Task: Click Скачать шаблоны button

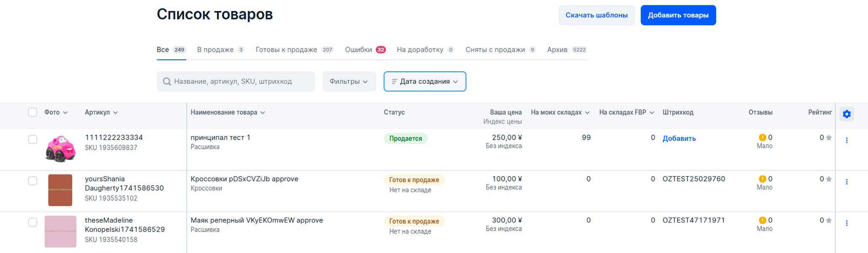Action: 596,15
